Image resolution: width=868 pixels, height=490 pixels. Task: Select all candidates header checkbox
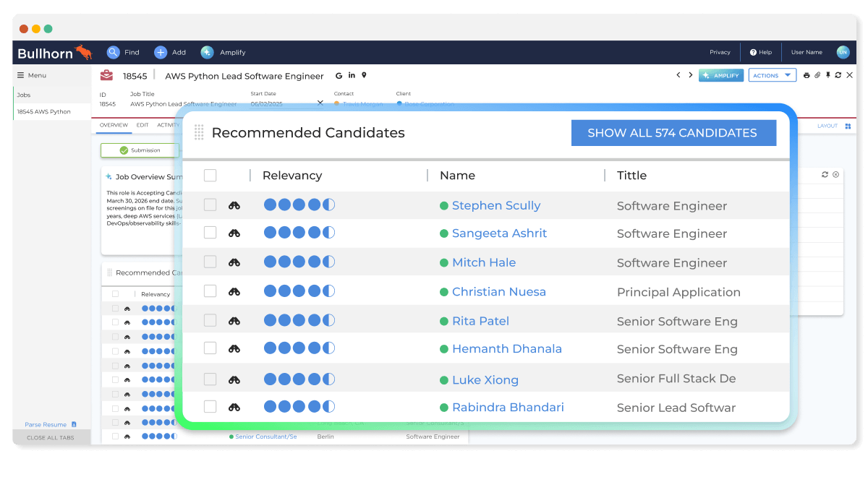(210, 175)
